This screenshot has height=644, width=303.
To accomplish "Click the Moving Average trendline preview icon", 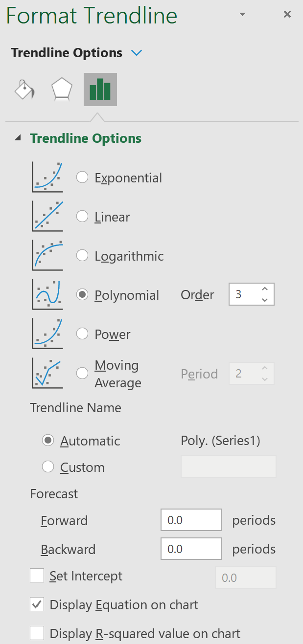I will click(47, 373).
